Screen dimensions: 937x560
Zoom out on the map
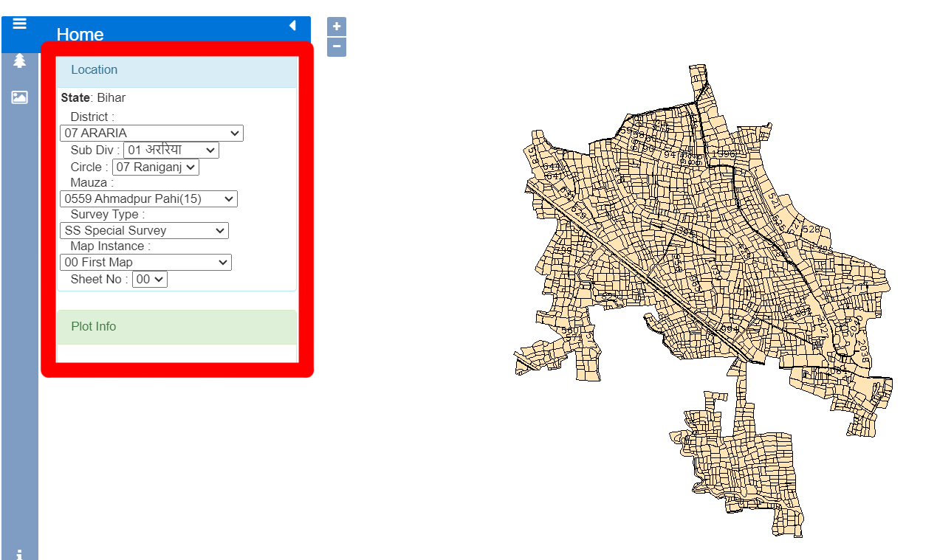pyautogui.click(x=337, y=47)
